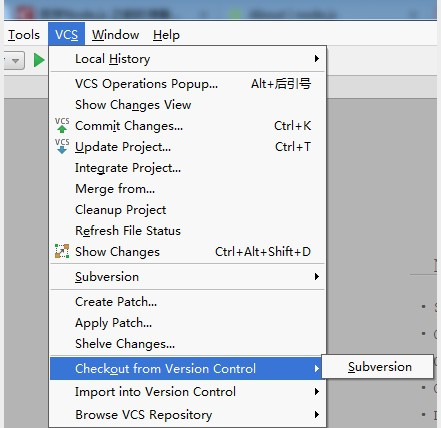
Task: Pick Subversion in the checkout submenu
Action: (x=378, y=367)
